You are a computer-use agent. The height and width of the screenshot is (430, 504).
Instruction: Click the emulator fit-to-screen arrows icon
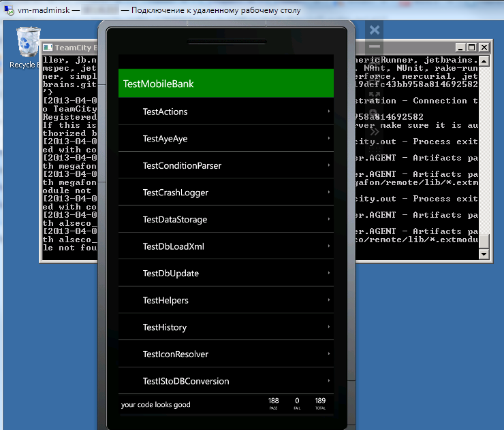coord(375,95)
